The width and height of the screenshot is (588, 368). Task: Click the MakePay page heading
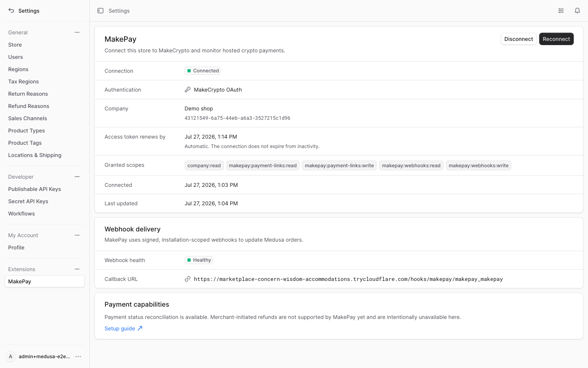[x=120, y=39]
